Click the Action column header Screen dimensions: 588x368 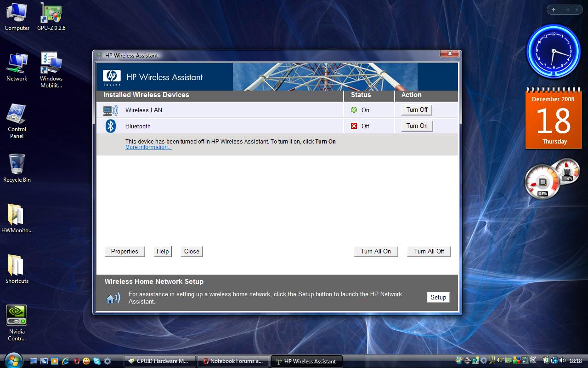(x=412, y=95)
